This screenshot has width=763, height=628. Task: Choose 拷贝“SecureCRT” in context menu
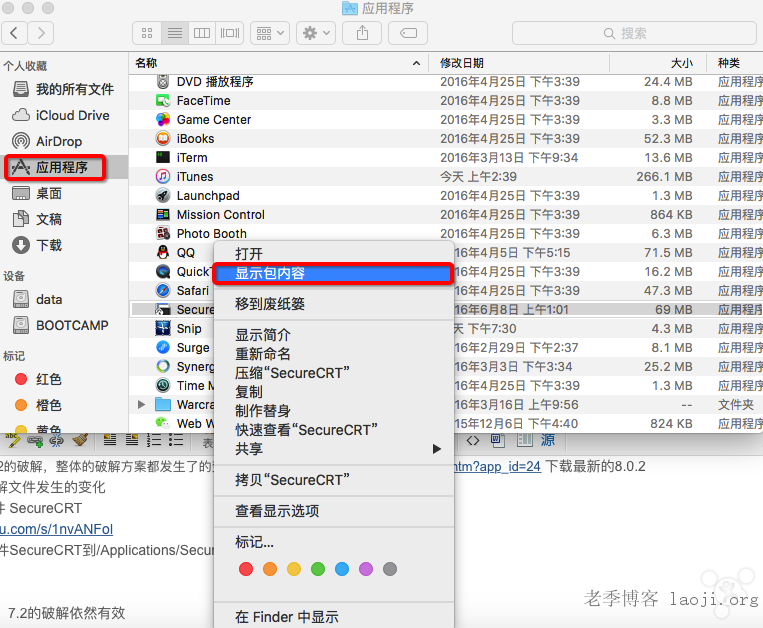pos(334,480)
